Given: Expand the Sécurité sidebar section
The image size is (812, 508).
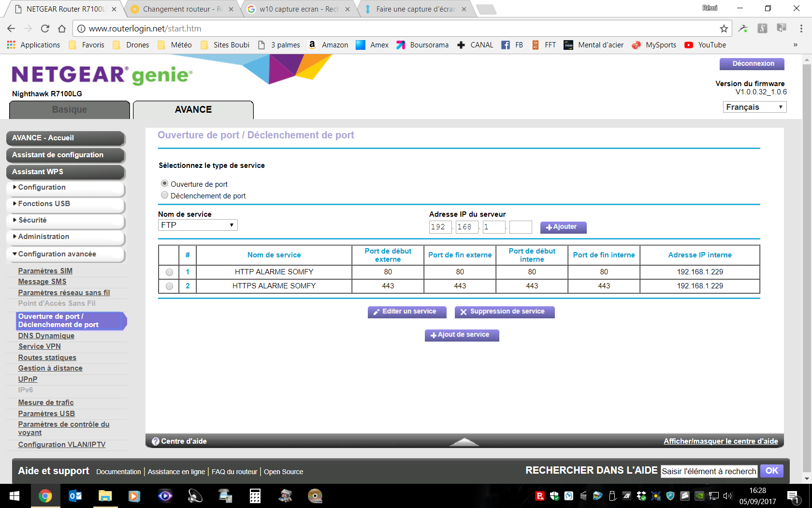Looking at the screenshot, I should pyautogui.click(x=32, y=220).
